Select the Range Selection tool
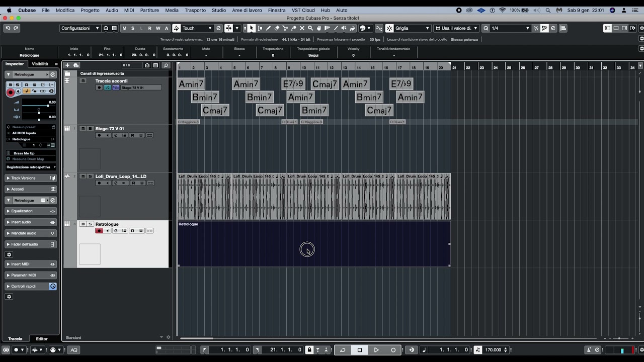 pos(260,28)
